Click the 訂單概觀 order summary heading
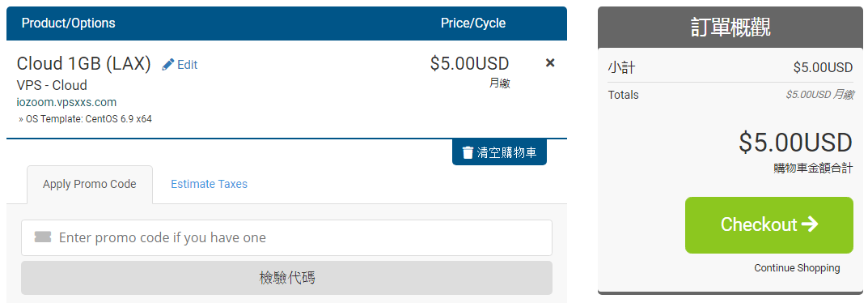 [x=730, y=28]
